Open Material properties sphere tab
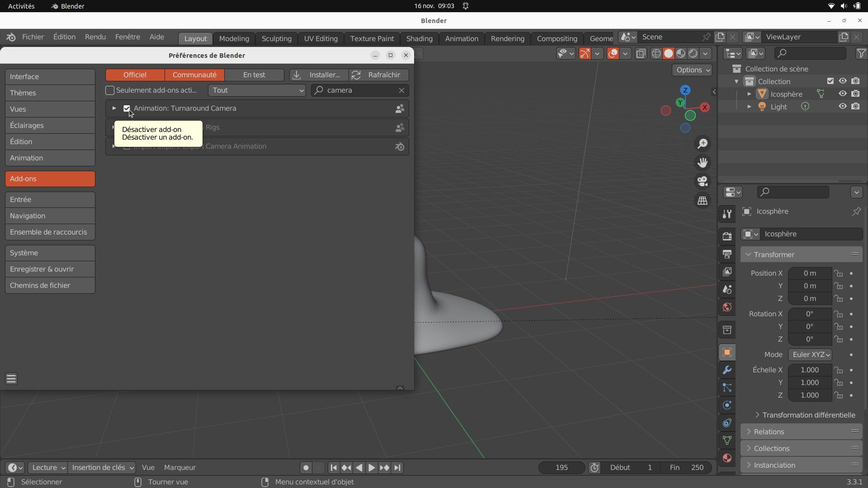 pos(727,458)
